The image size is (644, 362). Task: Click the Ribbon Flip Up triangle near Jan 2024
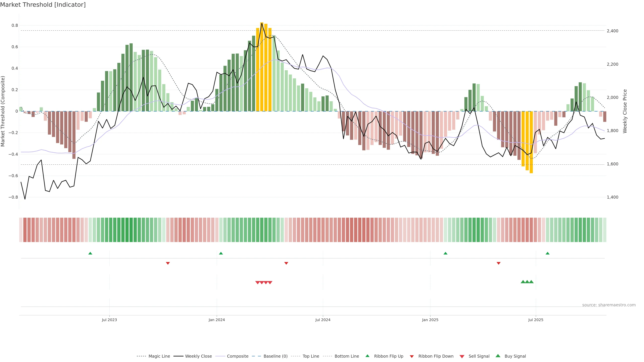pyautogui.click(x=221, y=253)
